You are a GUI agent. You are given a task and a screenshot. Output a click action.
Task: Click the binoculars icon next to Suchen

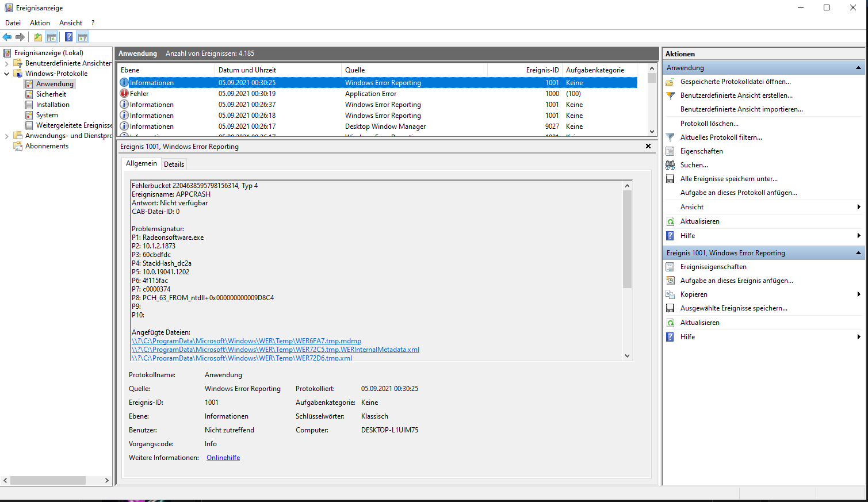click(x=670, y=165)
